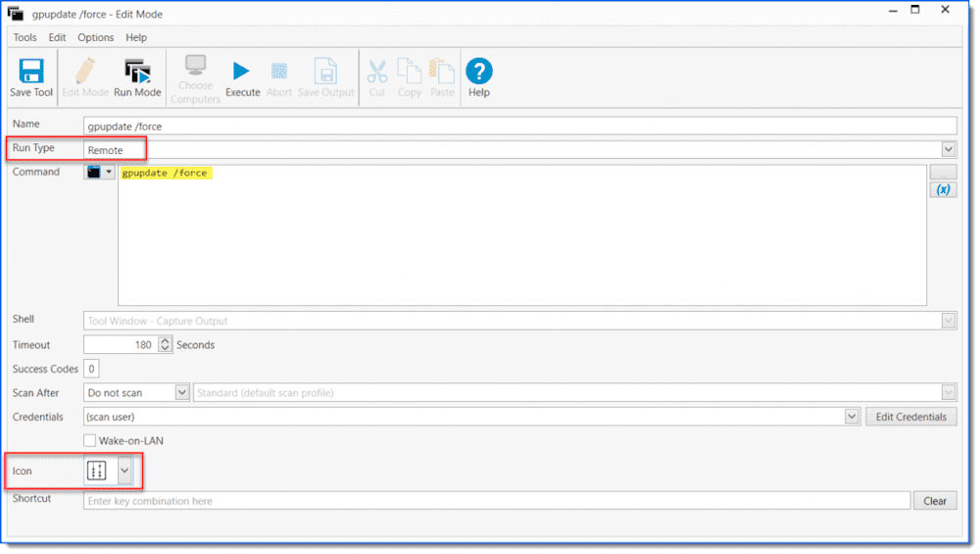Expand the scan profile dropdown
This screenshot has width=980, height=554.
click(x=948, y=392)
